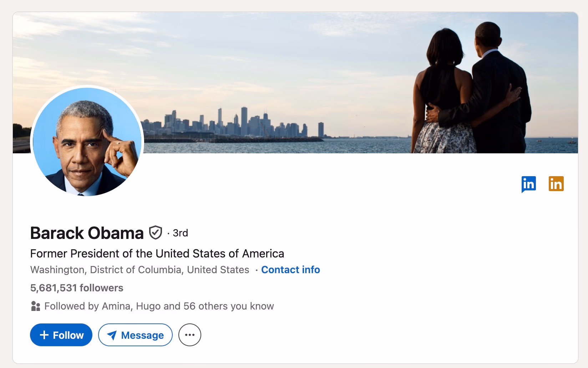Click the verification shield badge next to name

tap(155, 232)
